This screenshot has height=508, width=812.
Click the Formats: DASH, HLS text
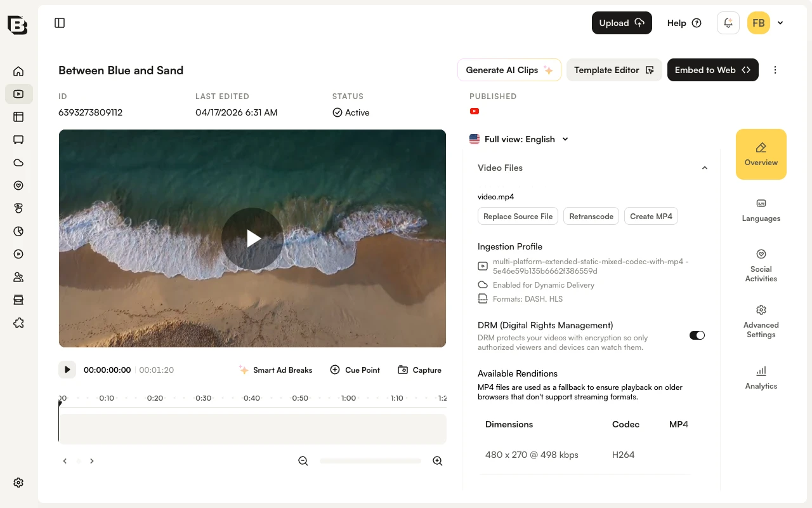click(528, 299)
